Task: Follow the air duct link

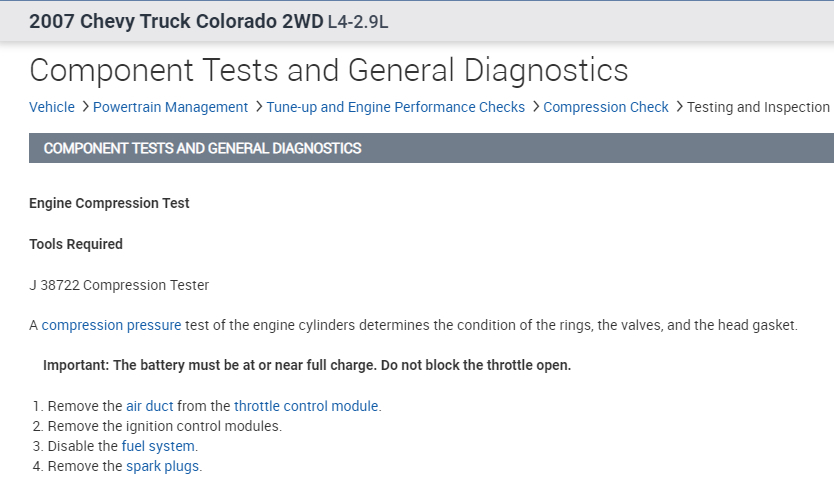Action: tap(150, 406)
